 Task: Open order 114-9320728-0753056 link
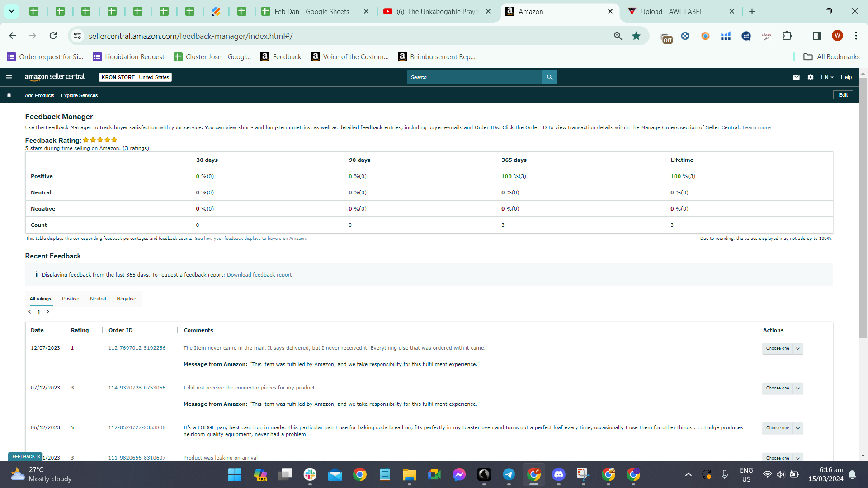pos(137,388)
